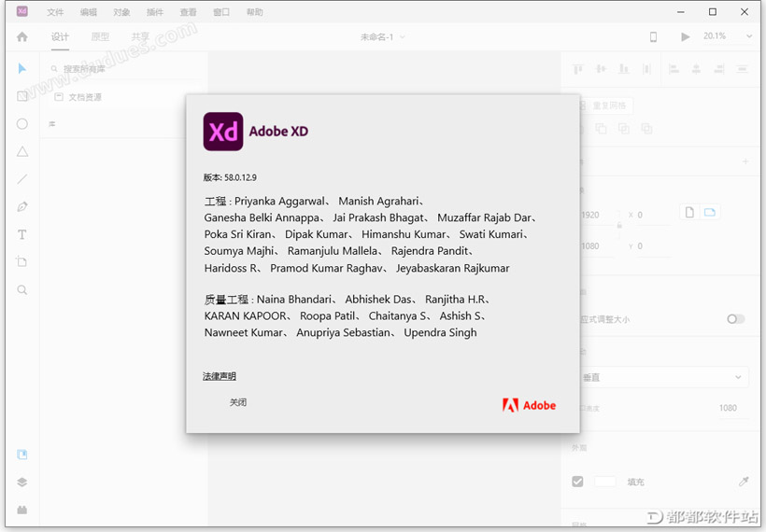Select the Zoom magnifier tool
The image size is (766, 532).
click(22, 290)
